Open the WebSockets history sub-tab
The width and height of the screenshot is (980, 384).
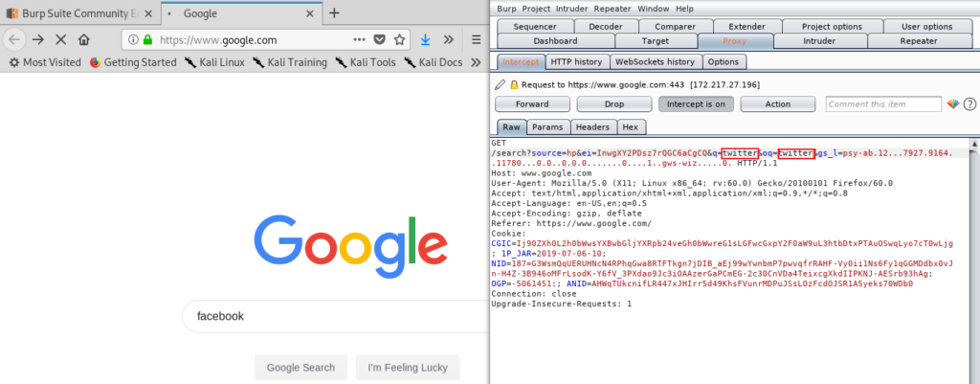pyautogui.click(x=655, y=62)
